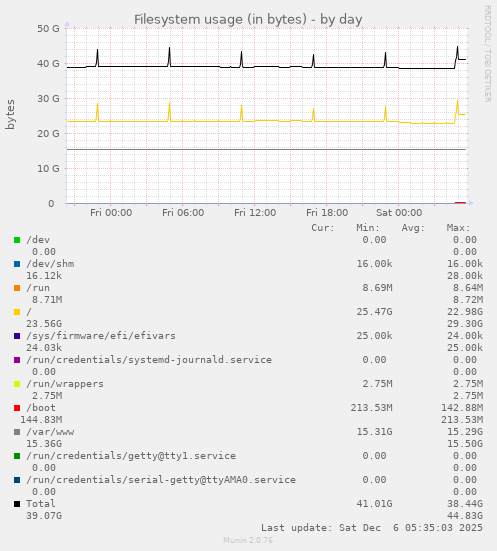Click the 'Fri 00:00' time axis label

(x=111, y=213)
